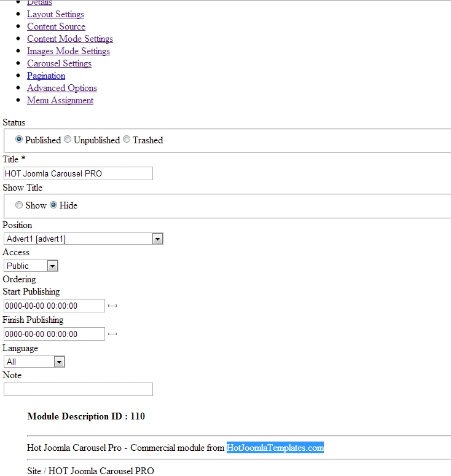This screenshot has width=451, height=476.
Task: Open the Finish Publishing calendar icon
Action: tap(112, 334)
